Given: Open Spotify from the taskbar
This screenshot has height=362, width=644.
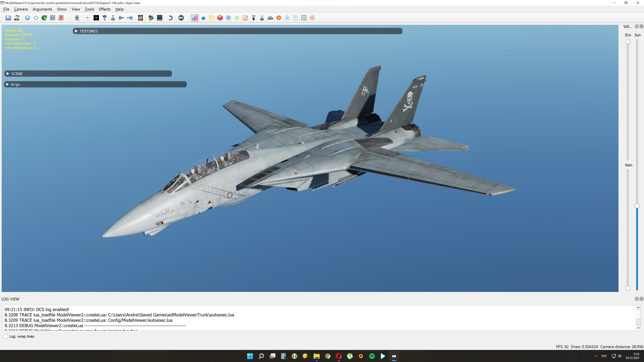Looking at the screenshot, I should [372, 356].
